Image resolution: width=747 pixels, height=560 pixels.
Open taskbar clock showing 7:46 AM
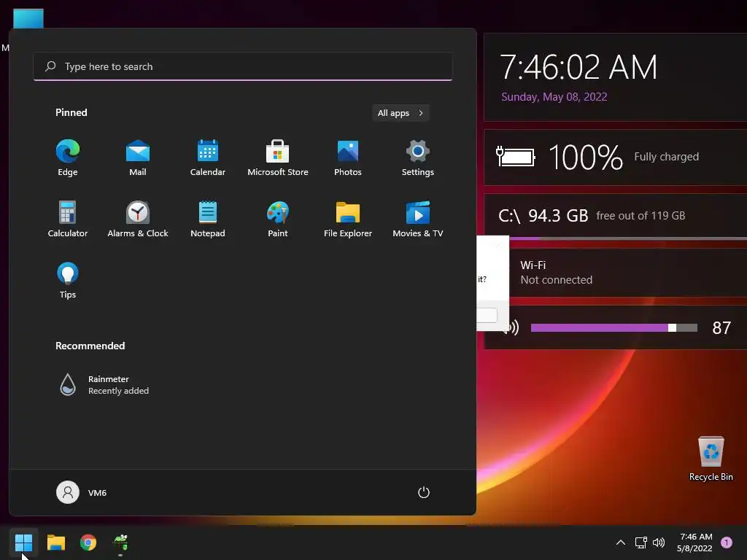tap(695, 542)
